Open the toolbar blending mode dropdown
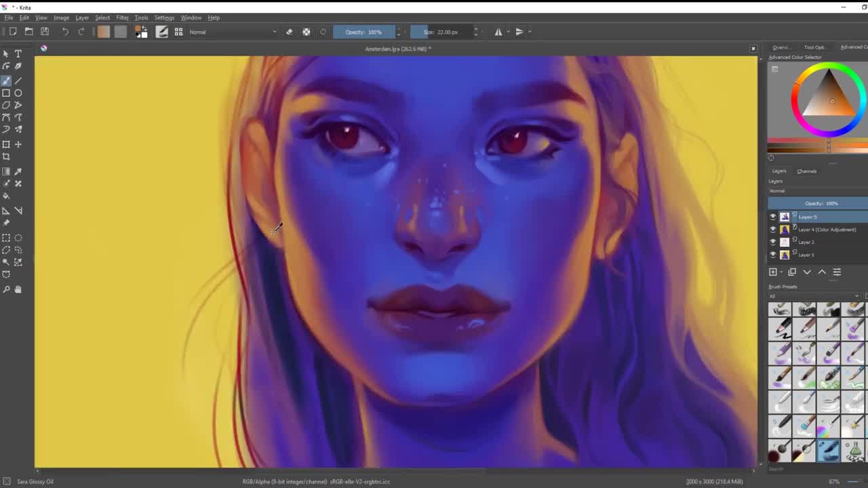Viewport: 868px width, 488px height. coord(233,32)
